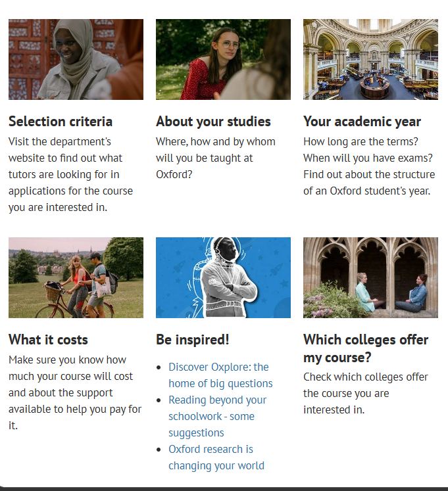
Task: Follow the Reading beyond your schoolwork suggestions link
Action: click(216, 416)
